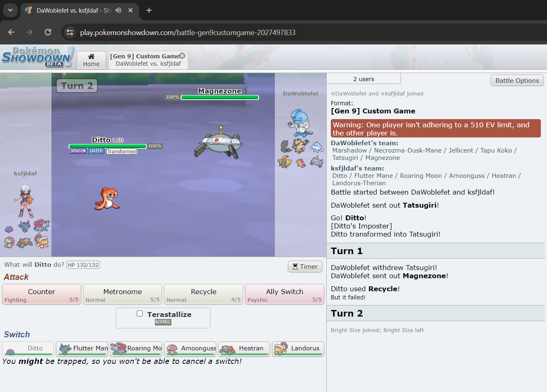Switch to Roaring Moon
547x392 pixels.
click(136, 349)
